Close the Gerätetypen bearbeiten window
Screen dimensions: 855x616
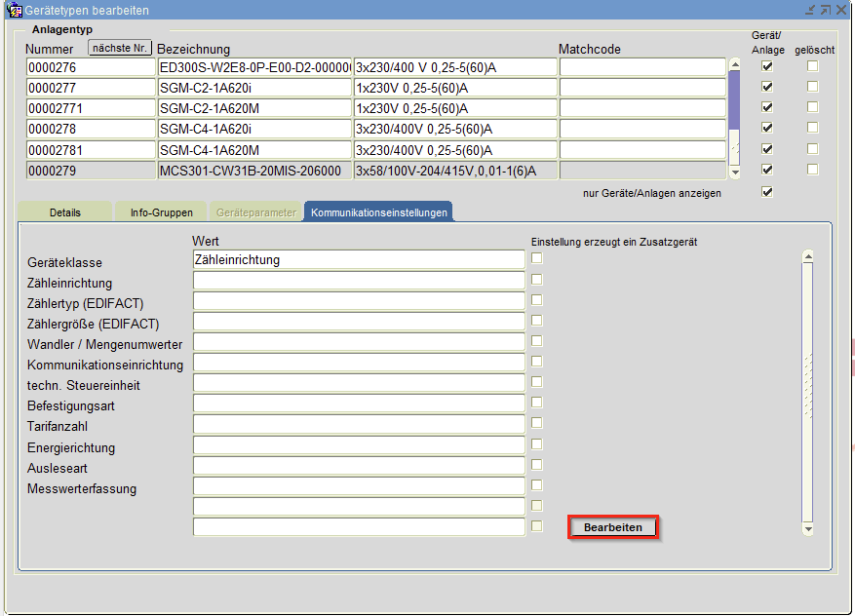coord(840,10)
